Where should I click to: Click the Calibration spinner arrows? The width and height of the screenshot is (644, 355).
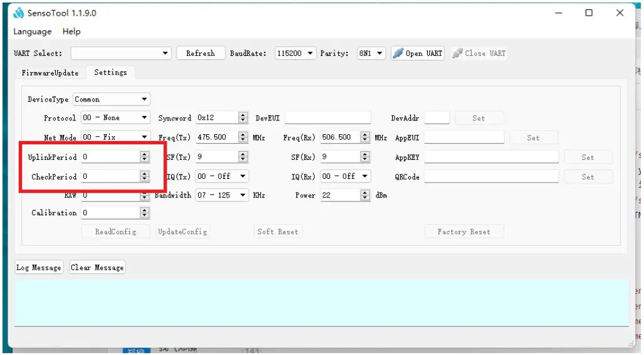tap(144, 213)
